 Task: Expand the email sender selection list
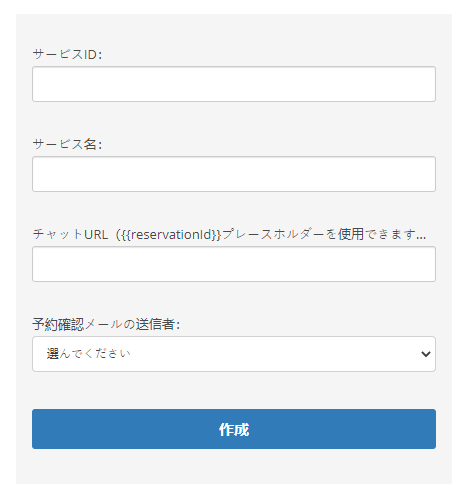(x=234, y=354)
